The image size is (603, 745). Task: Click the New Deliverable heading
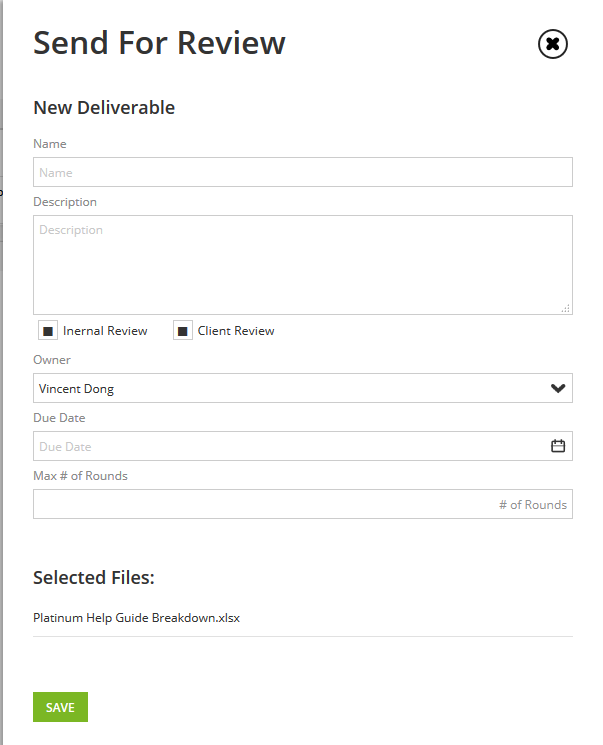click(x=104, y=107)
